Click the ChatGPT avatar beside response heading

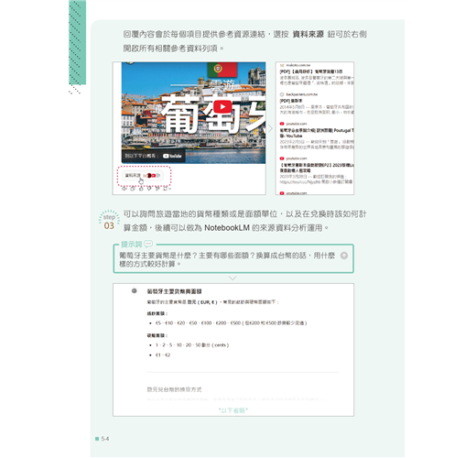pos(135,291)
